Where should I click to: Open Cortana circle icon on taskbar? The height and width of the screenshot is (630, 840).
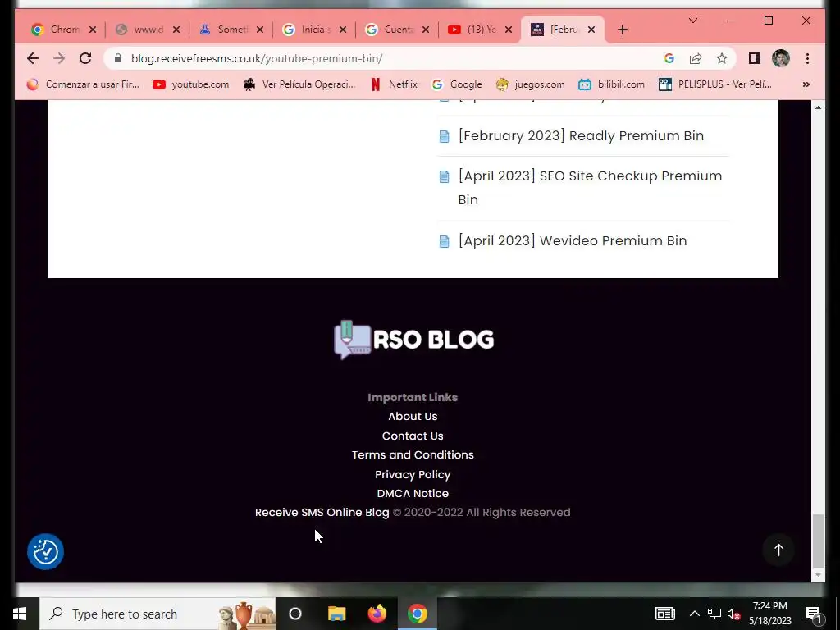pos(295,614)
